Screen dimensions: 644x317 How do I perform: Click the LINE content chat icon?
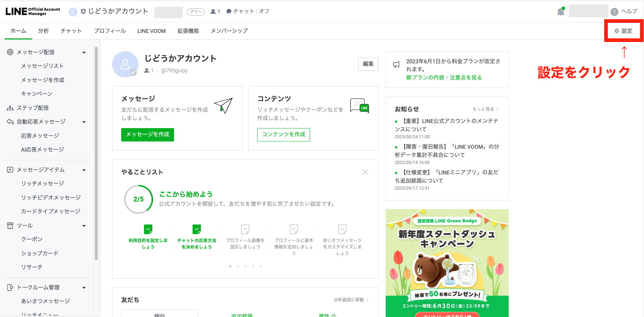pos(359,106)
